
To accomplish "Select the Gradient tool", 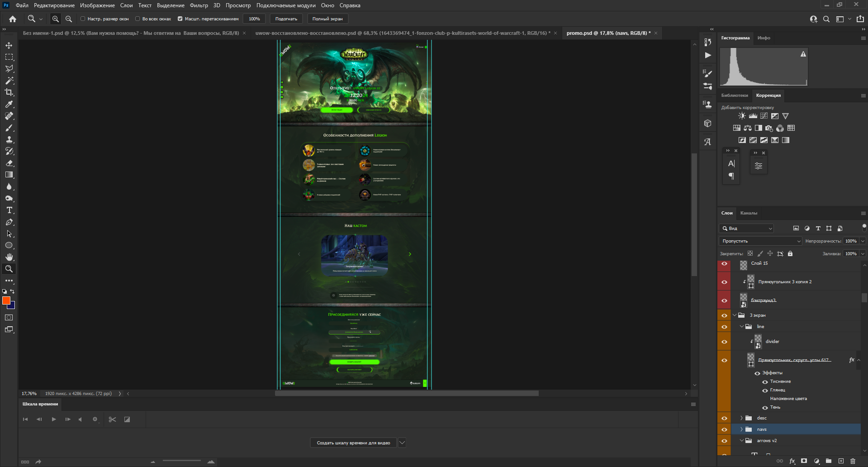I will click(9, 175).
